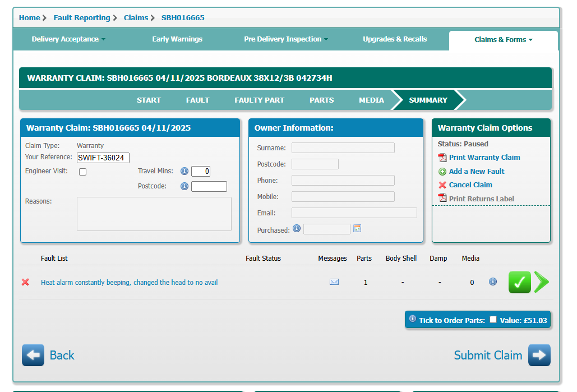Click the info icon in the fault row
The width and height of the screenshot is (577, 392).
tap(493, 282)
